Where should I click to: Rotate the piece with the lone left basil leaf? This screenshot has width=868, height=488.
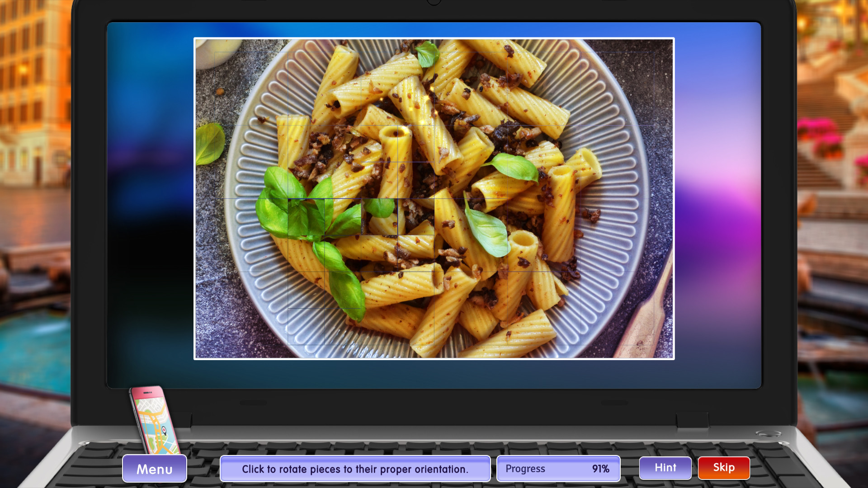[x=210, y=145]
